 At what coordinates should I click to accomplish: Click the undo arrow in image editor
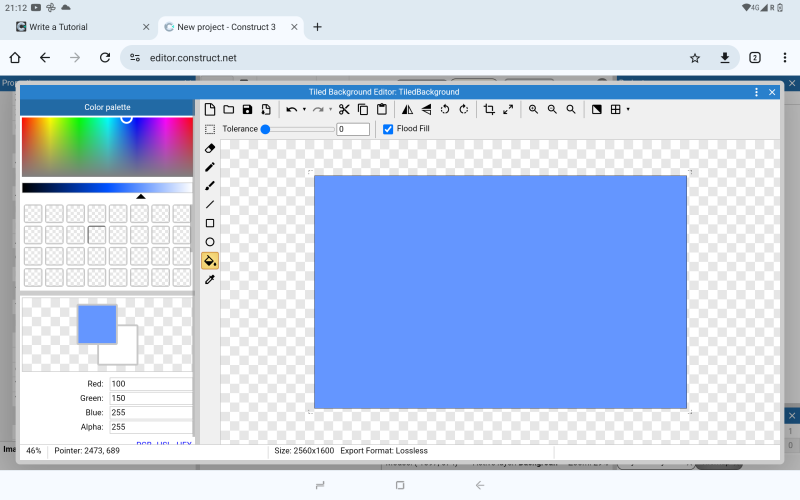291,109
